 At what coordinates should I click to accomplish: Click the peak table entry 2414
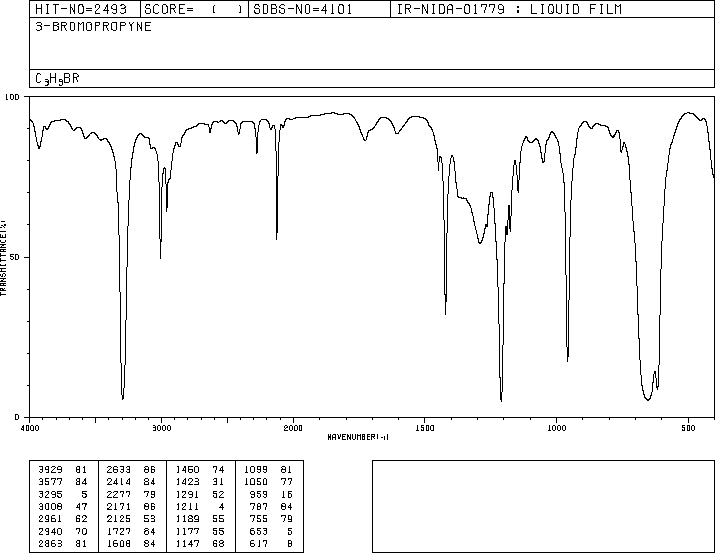[119, 482]
